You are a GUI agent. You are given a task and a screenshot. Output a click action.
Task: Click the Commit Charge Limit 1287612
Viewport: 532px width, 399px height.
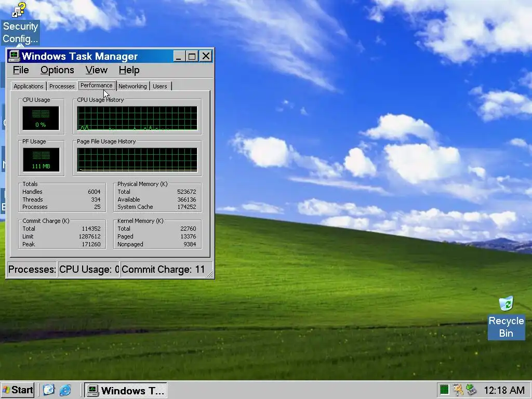pyautogui.click(x=89, y=236)
